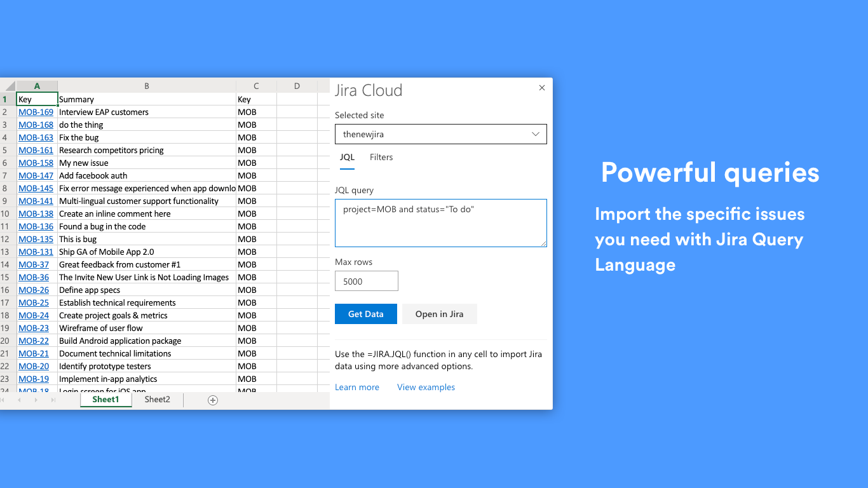Open the MOB-168 issue link
Image resolution: width=868 pixels, height=488 pixels.
pyautogui.click(x=36, y=125)
